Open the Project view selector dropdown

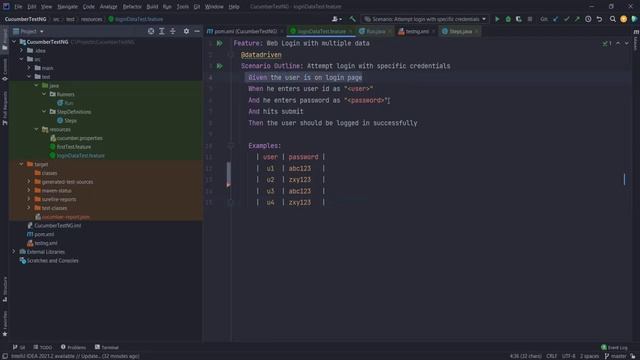click(28, 31)
